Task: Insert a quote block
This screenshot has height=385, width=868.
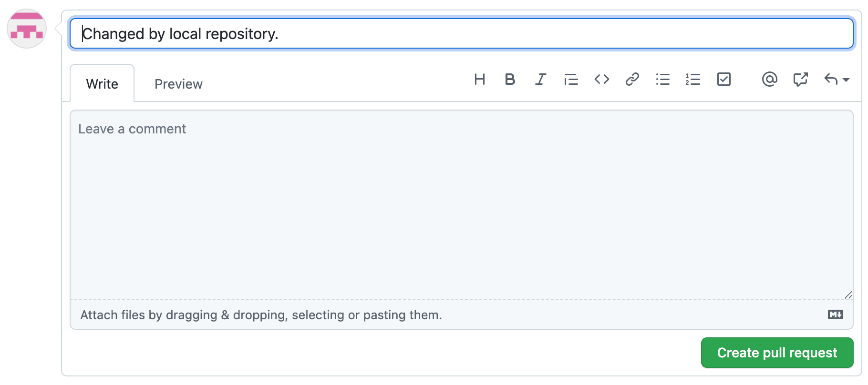Action: point(571,79)
